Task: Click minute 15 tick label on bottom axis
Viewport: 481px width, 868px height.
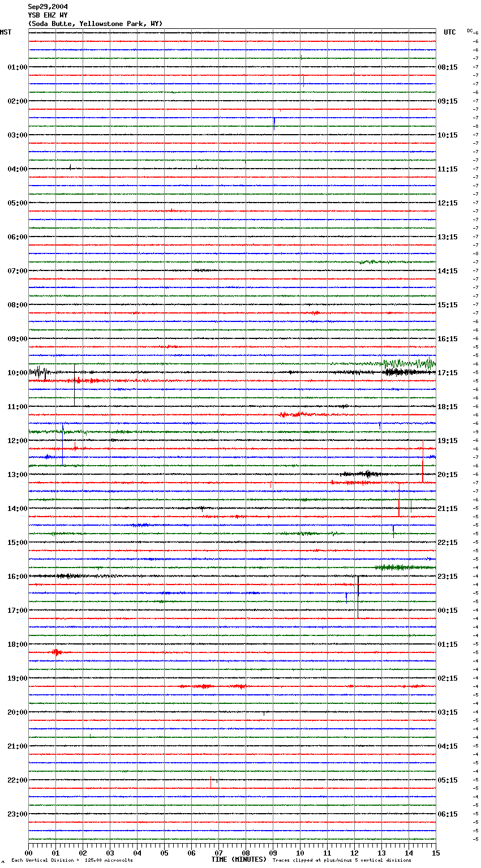Action: click(x=436, y=853)
